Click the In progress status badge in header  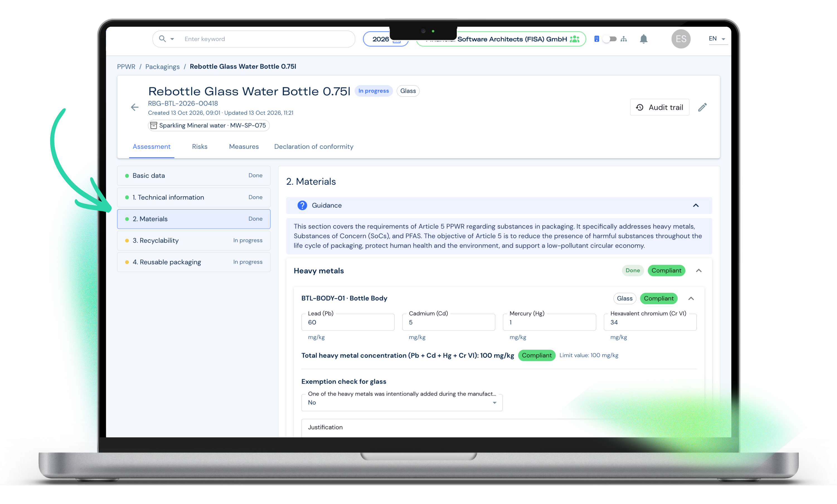tap(373, 91)
